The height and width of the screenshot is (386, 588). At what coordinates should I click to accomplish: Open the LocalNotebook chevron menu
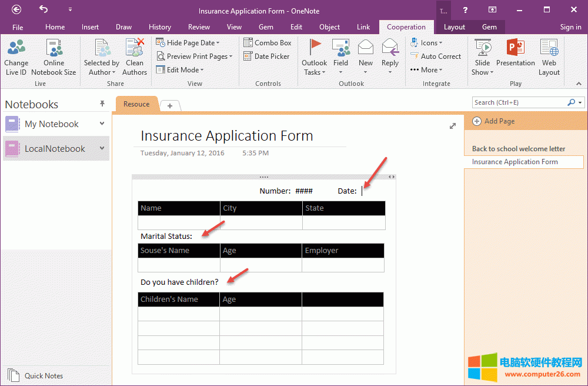click(102, 148)
